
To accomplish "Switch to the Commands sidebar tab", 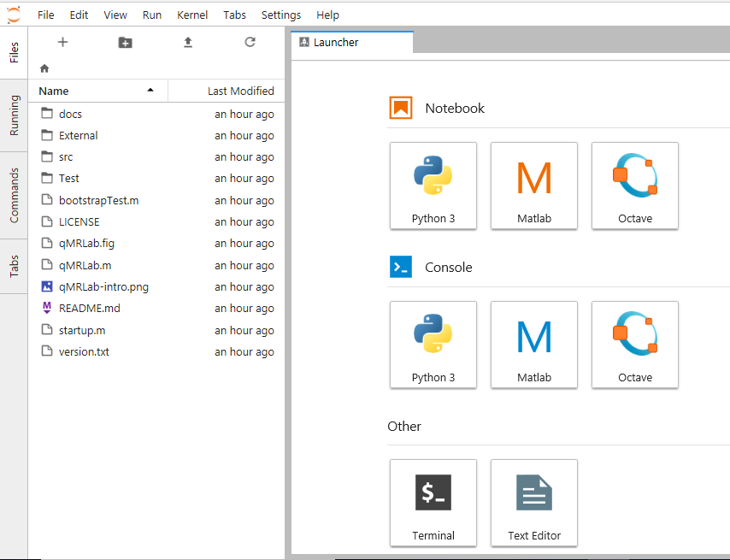I will tap(14, 196).
